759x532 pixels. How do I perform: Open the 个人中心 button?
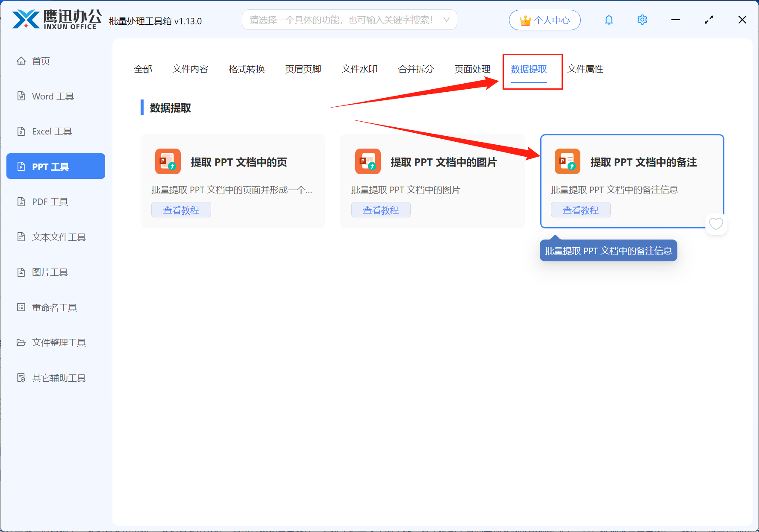click(x=544, y=20)
